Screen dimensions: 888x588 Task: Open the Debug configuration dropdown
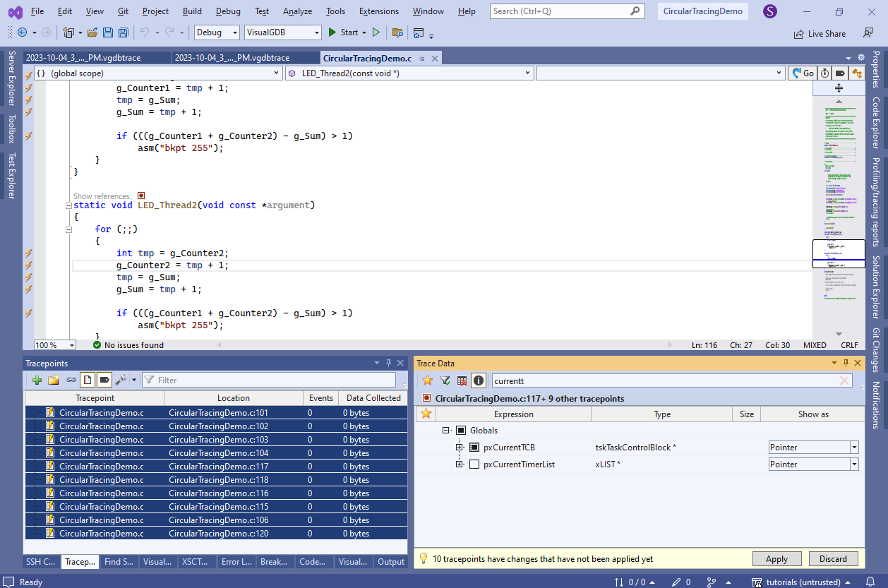[x=217, y=32]
